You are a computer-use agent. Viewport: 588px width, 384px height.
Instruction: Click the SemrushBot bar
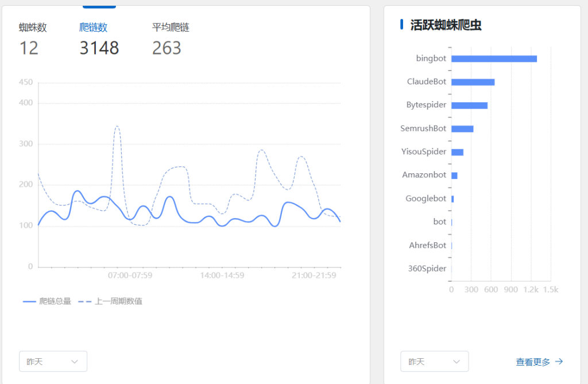462,129
